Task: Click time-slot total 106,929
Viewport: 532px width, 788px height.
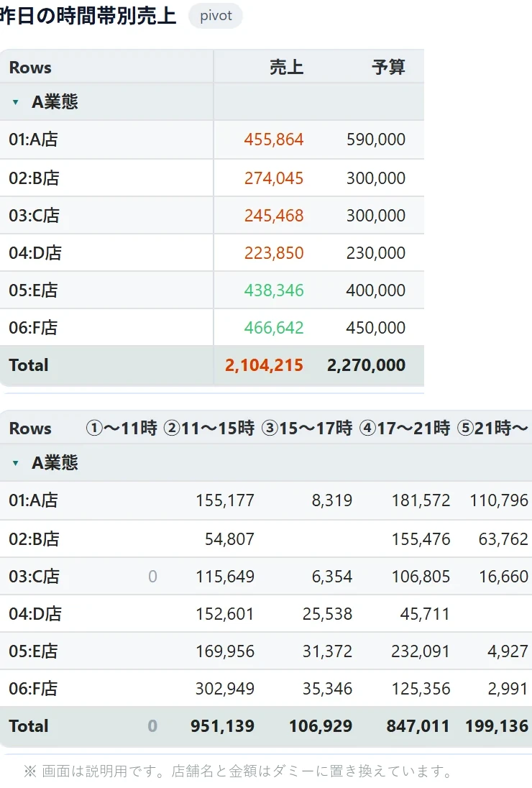Action: point(321,726)
